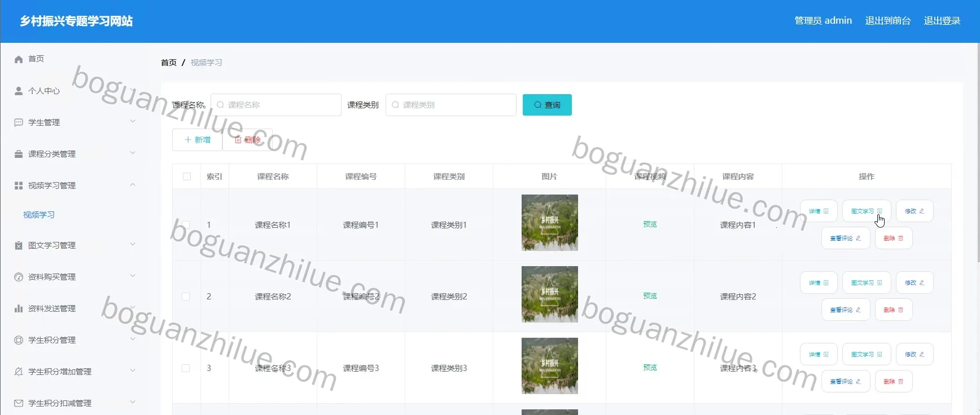
Task: Click the briefcase icon for 课程分类管理
Action: coord(19,154)
